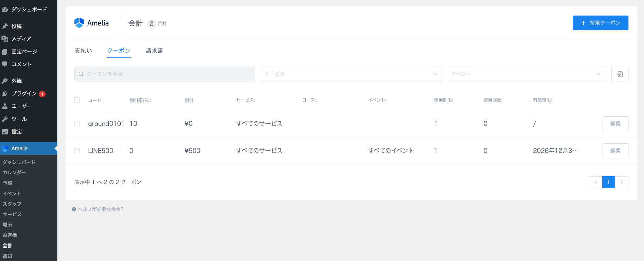Check the LINE500 coupon checkbox
Screen dimensions: 644x261
(77, 151)
